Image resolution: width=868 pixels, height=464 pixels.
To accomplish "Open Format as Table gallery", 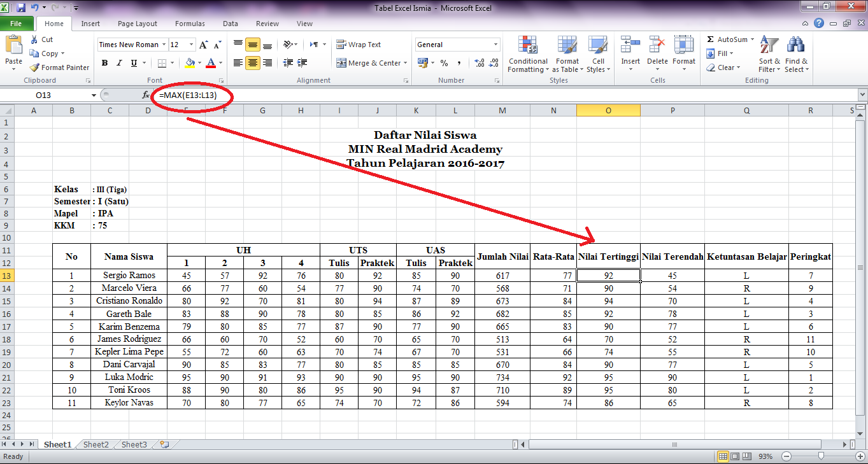I will coord(567,55).
